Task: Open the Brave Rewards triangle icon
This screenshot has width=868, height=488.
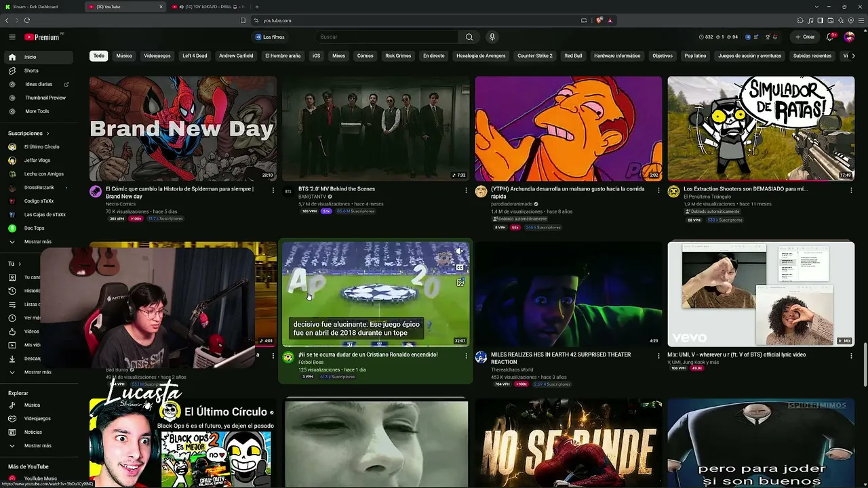Action: pos(610,20)
